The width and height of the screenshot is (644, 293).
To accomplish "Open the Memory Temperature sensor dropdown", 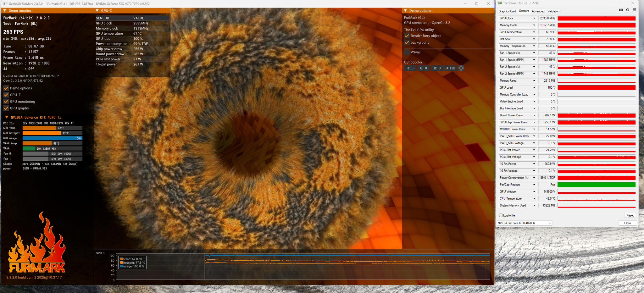I will pos(534,46).
